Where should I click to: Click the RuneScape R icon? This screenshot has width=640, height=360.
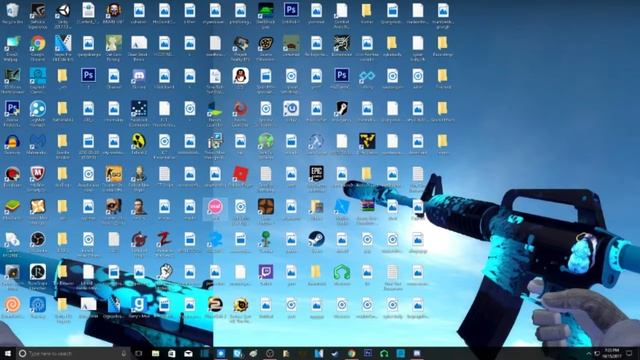[38, 272]
